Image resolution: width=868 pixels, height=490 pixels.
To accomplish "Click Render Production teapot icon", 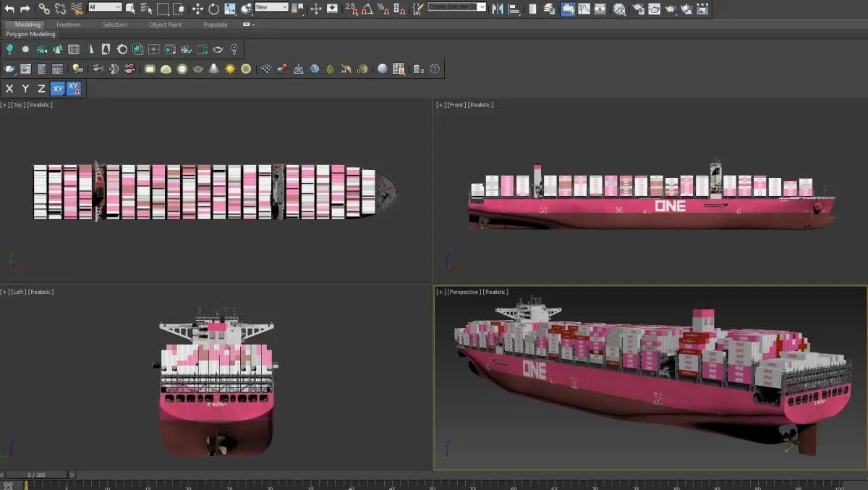I will [671, 9].
